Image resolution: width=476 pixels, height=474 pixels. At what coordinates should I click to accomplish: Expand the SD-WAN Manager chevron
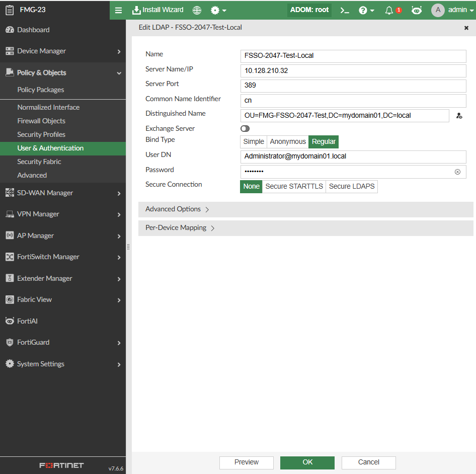click(119, 193)
